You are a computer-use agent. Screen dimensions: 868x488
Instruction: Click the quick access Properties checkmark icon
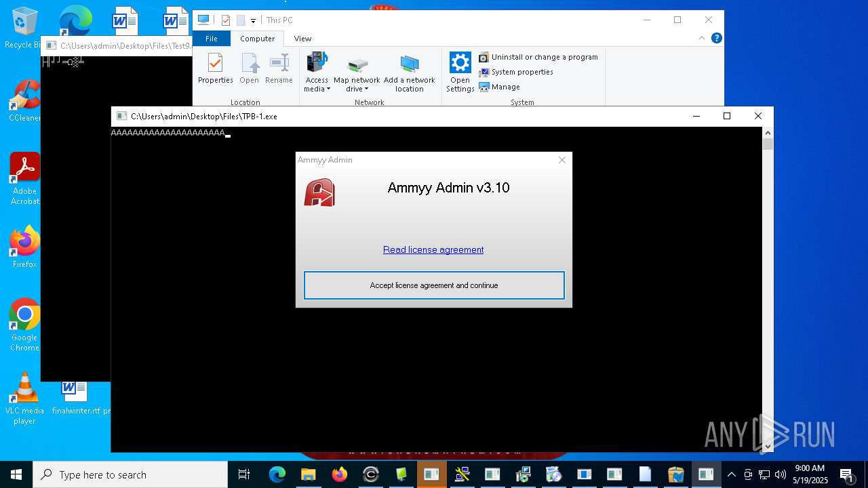(x=226, y=20)
